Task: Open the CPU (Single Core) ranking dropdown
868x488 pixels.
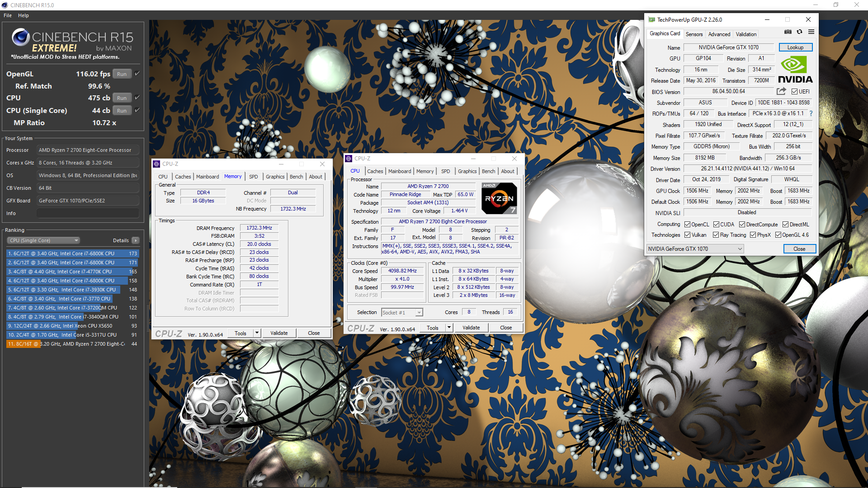Action: 43,240
